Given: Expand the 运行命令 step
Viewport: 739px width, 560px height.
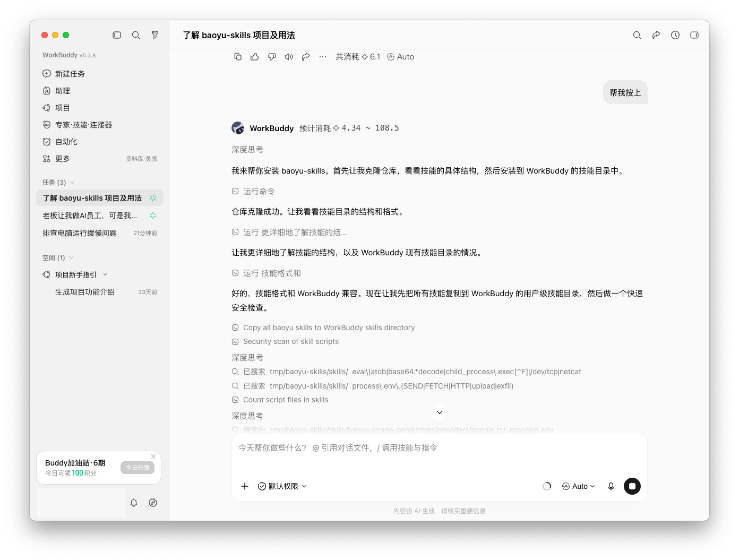Looking at the screenshot, I should point(253,191).
